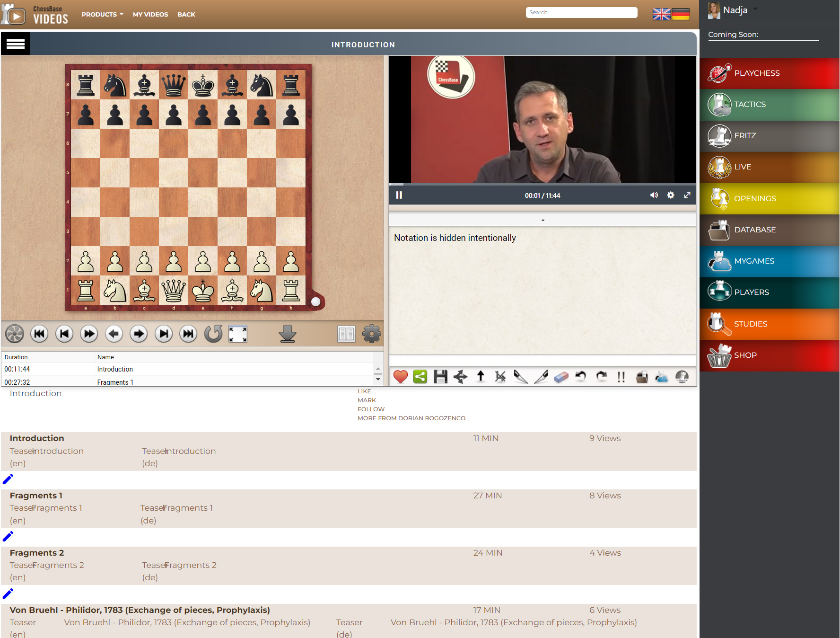The height and width of the screenshot is (638, 840).
Task: Go to My Videos menu item
Action: (x=150, y=14)
